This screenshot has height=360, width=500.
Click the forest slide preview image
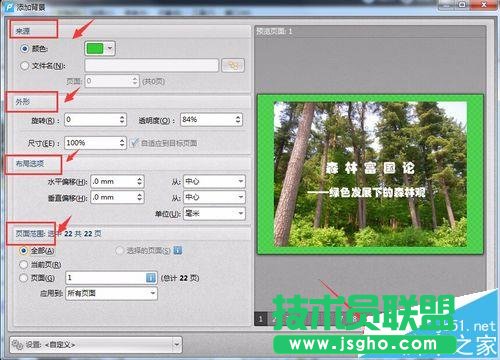[370, 174]
